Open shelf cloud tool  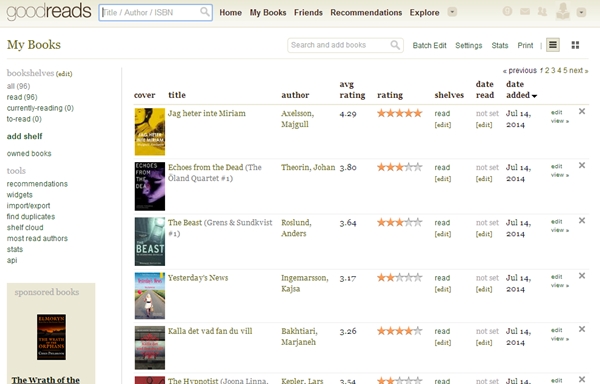[25, 228]
